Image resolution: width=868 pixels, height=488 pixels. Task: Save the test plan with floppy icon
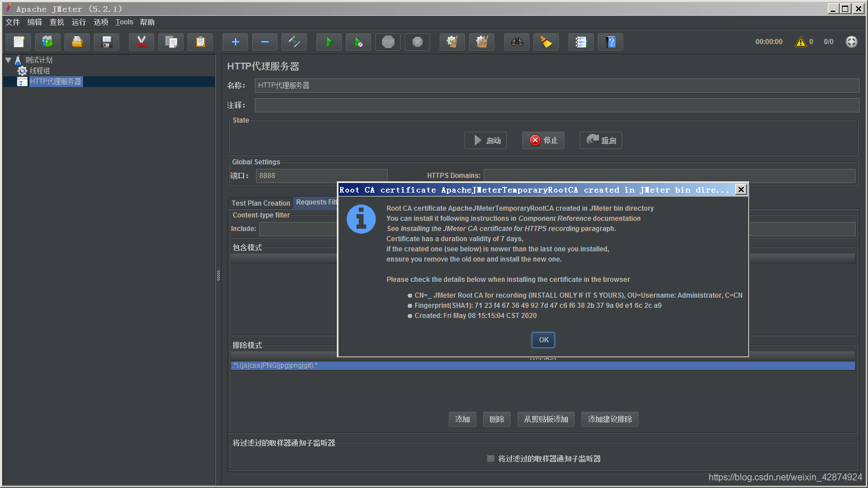[107, 42]
